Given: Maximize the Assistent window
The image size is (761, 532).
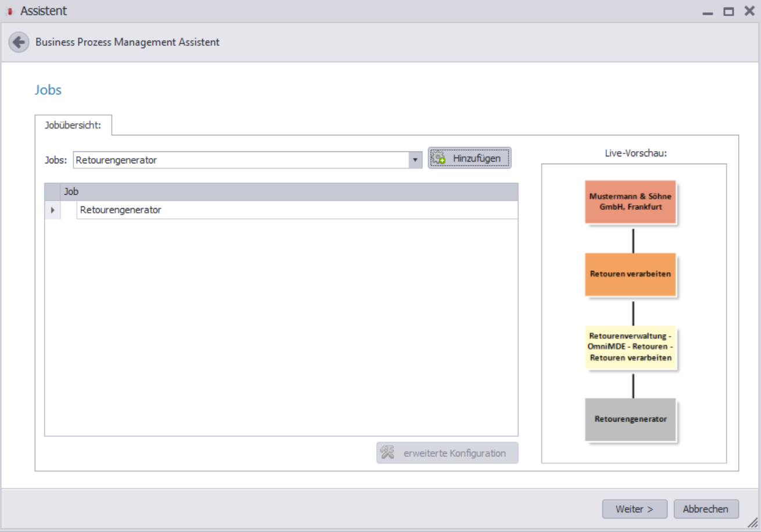Looking at the screenshot, I should click(728, 12).
